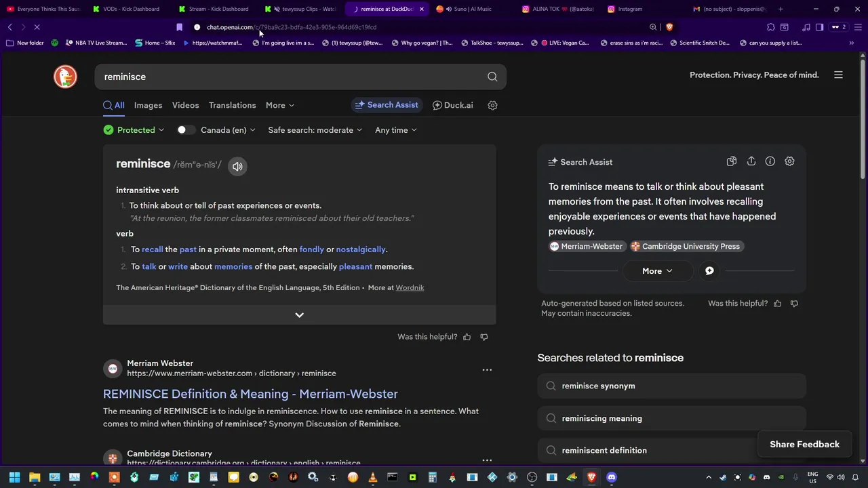Switch to the Translations tab

point(232,105)
